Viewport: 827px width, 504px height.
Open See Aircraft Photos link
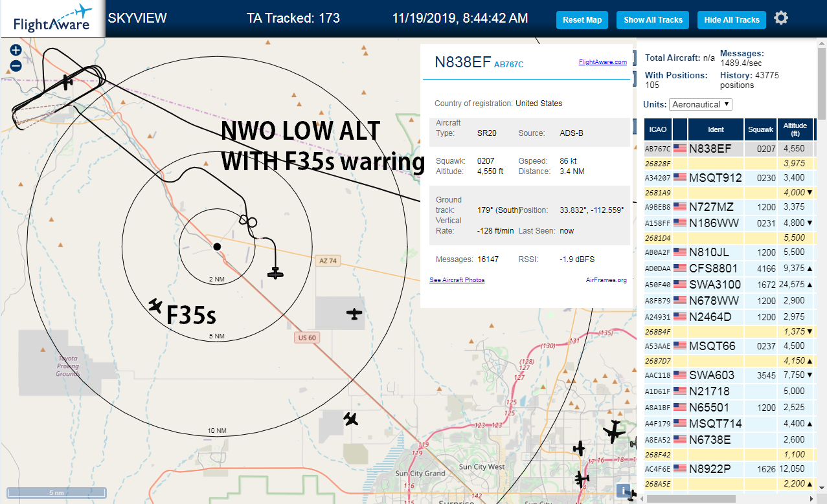(x=457, y=280)
